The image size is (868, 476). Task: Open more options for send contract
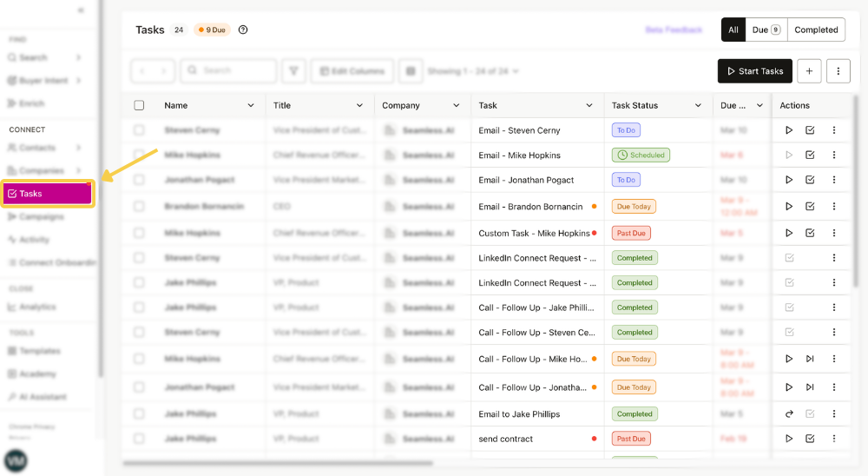click(x=834, y=439)
